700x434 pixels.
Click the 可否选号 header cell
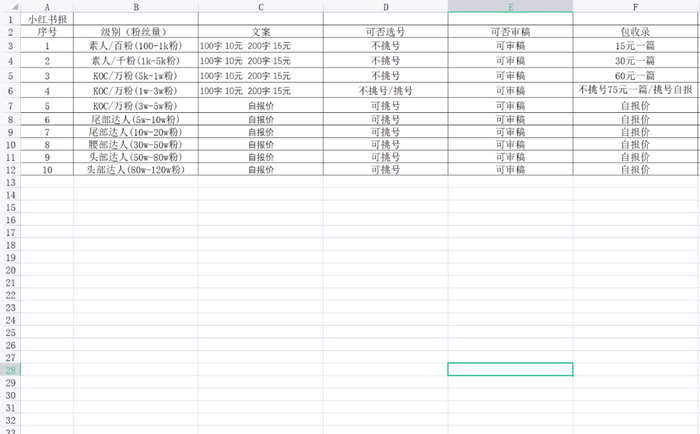(386, 32)
